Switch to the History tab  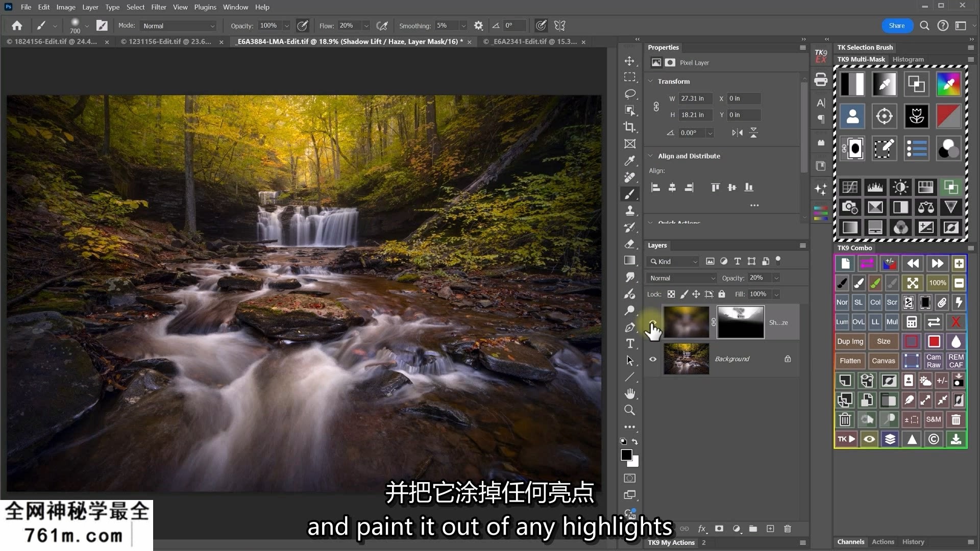[x=913, y=542]
